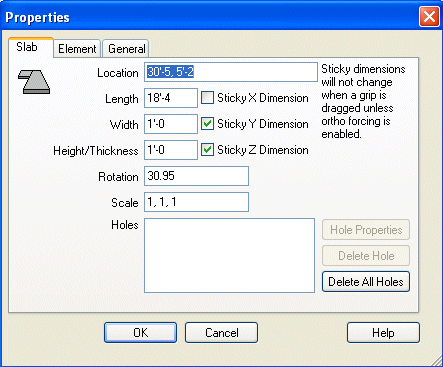Viewport: 443px width, 367px height.
Task: Click the "Holes" label
Action: pyautogui.click(x=125, y=225)
